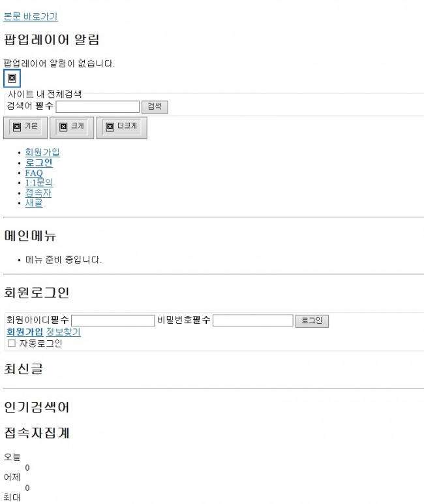The height and width of the screenshot is (504, 424).
Task: Select the 기본 font size button
Action: [25, 127]
